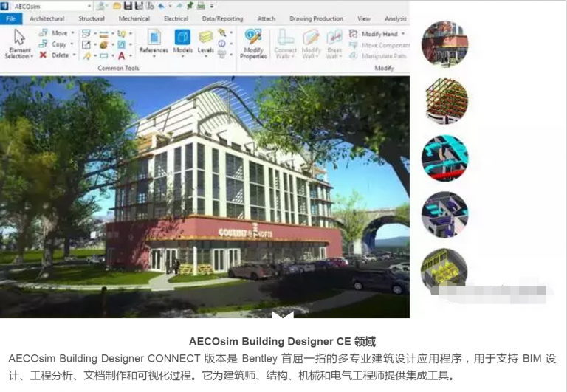Switch to the Drawing Production tab

pos(317,18)
